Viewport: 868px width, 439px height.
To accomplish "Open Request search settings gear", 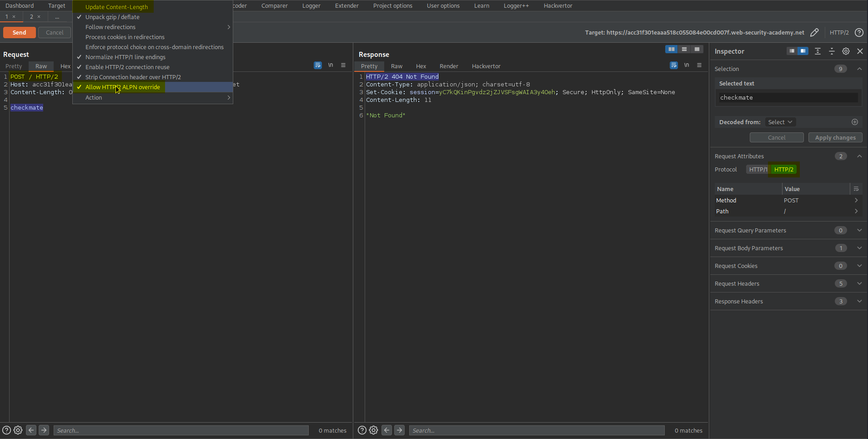I will (x=18, y=430).
